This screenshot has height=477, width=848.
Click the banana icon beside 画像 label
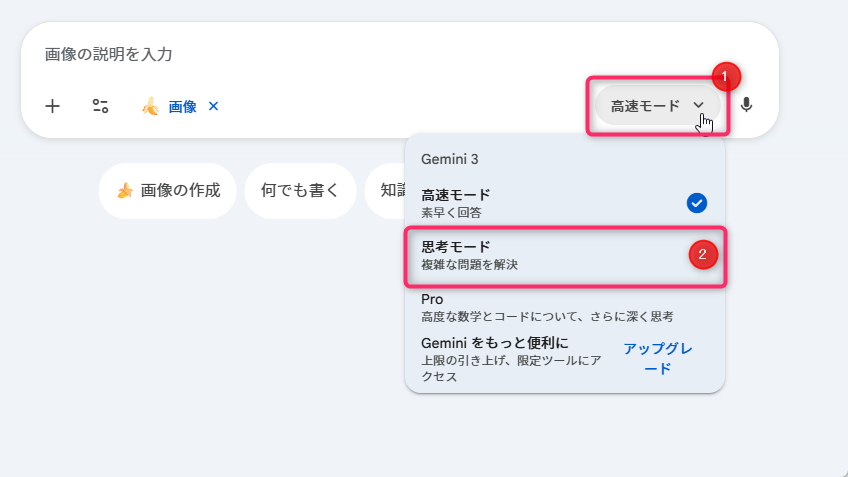150,106
